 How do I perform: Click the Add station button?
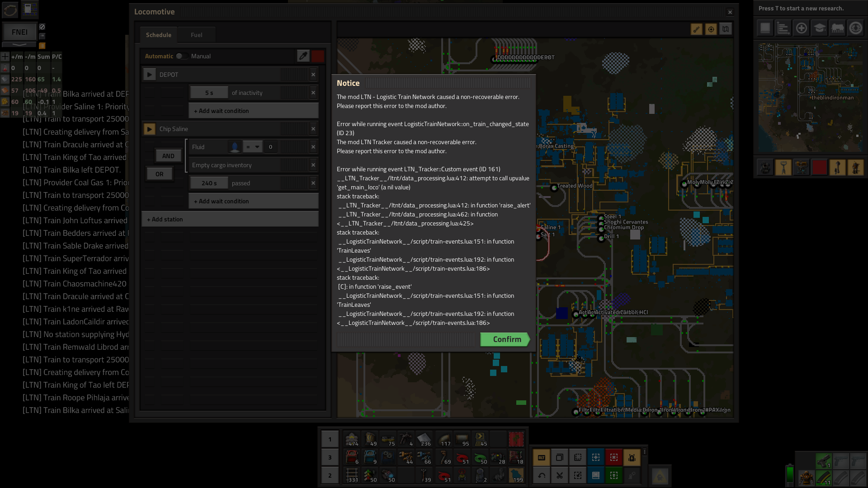click(x=230, y=219)
